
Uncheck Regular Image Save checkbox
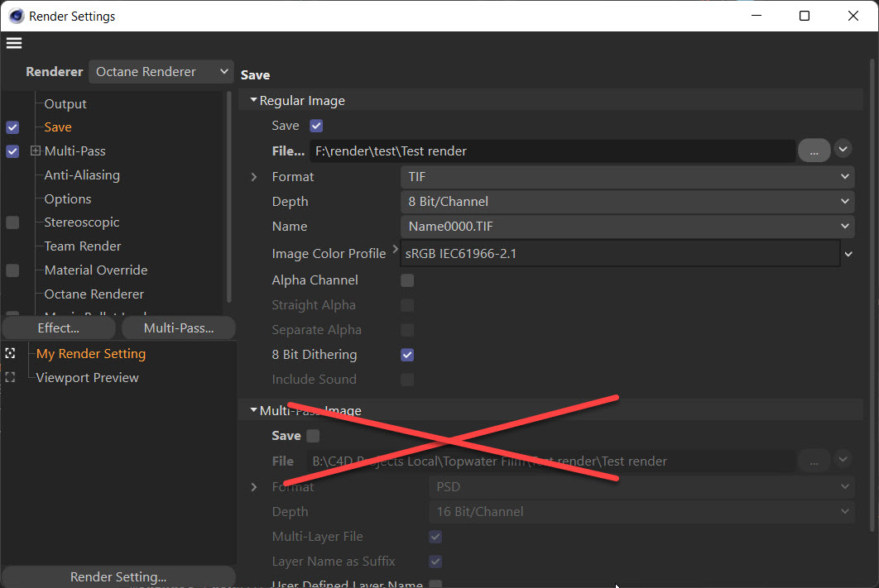316,126
